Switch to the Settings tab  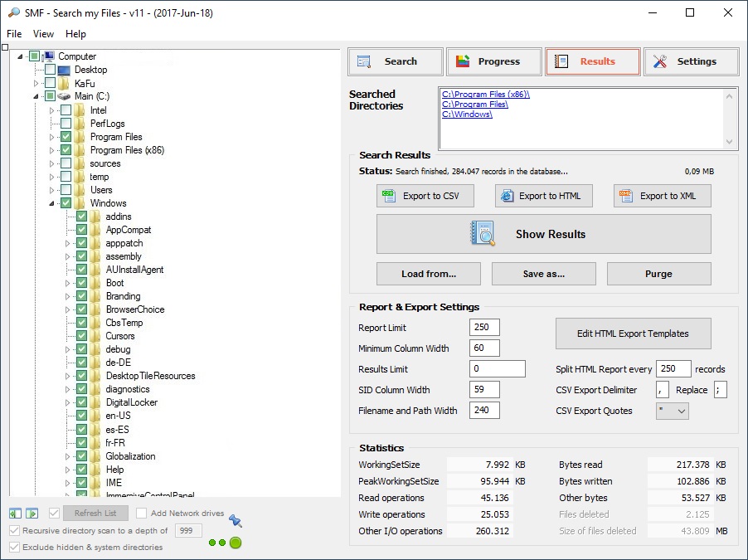pyautogui.click(x=691, y=61)
